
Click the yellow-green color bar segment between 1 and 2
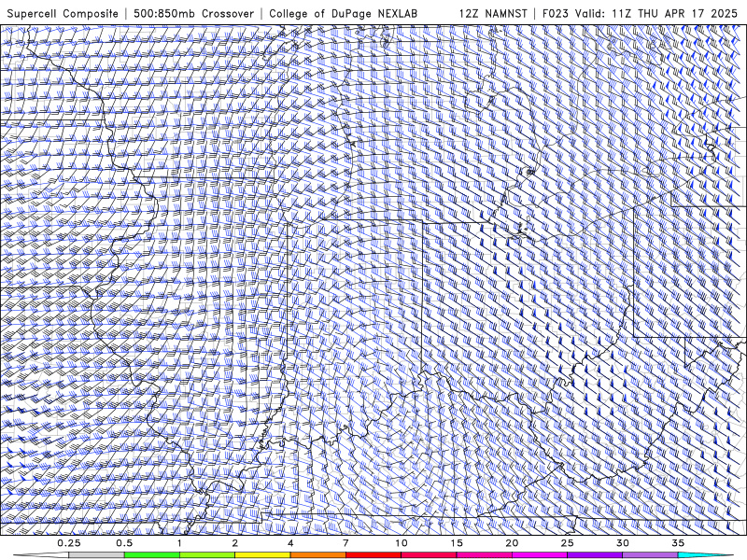coord(207,555)
